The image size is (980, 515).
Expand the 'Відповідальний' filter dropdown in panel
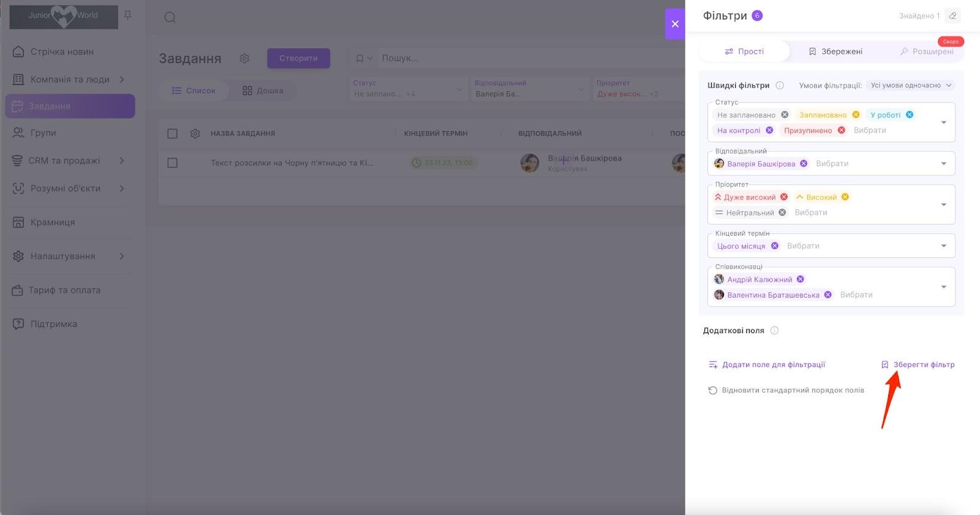click(x=944, y=164)
